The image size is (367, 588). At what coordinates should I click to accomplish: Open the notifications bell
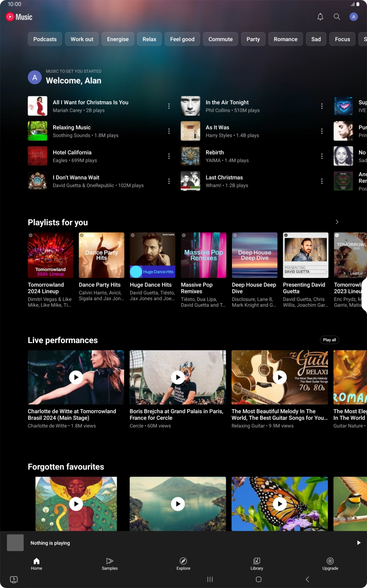(320, 17)
